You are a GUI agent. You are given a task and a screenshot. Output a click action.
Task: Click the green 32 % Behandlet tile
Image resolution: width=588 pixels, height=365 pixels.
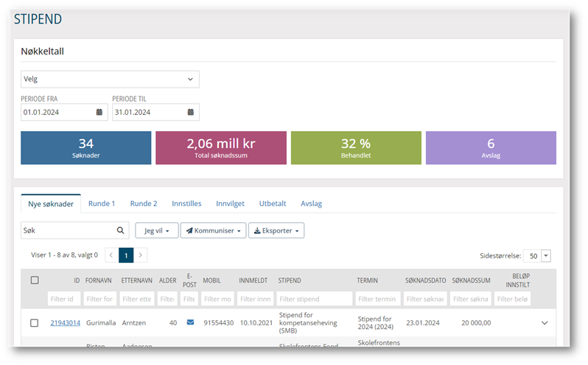click(356, 148)
